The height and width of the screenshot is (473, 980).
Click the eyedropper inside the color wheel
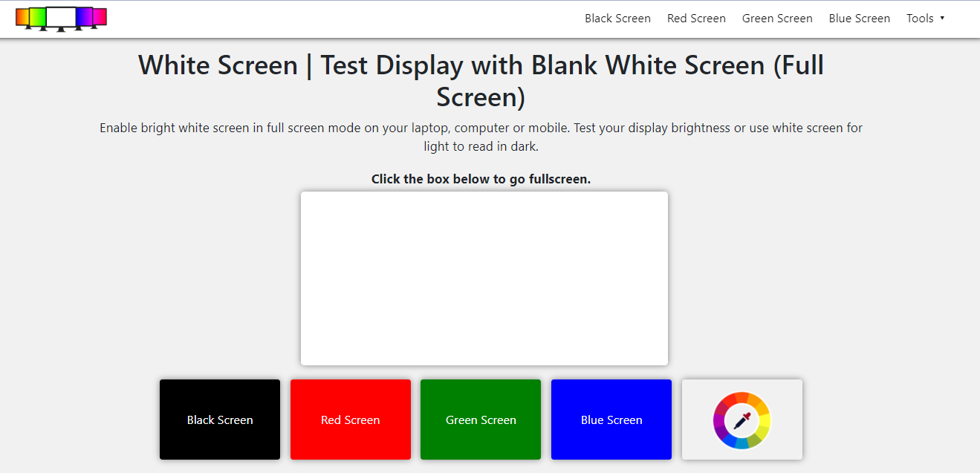click(742, 420)
